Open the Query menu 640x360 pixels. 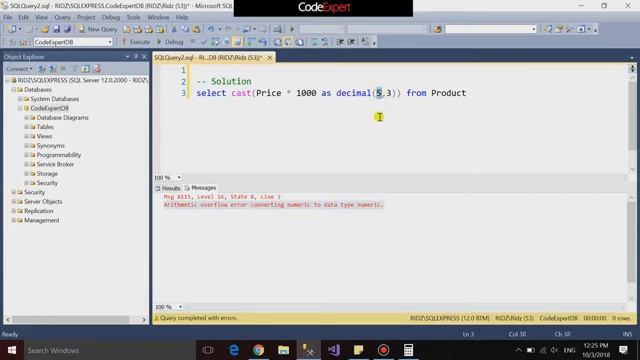point(62,18)
